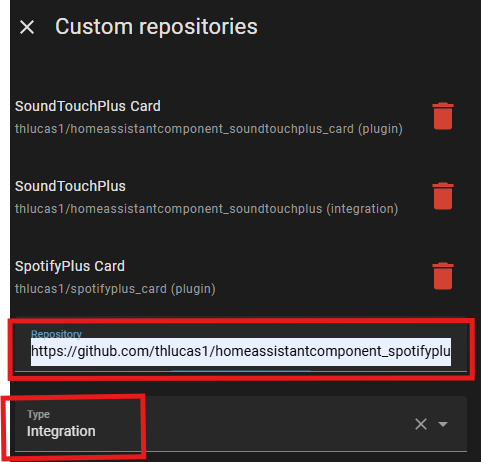This screenshot has height=462, width=481.
Task: Select the SoundTouchPlus entry title
Action: (x=70, y=186)
